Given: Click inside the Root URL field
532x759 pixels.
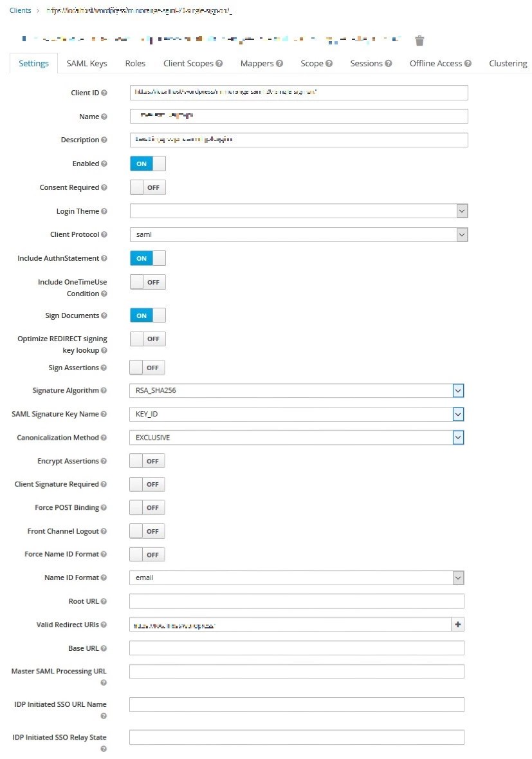Looking at the screenshot, I should [296, 601].
